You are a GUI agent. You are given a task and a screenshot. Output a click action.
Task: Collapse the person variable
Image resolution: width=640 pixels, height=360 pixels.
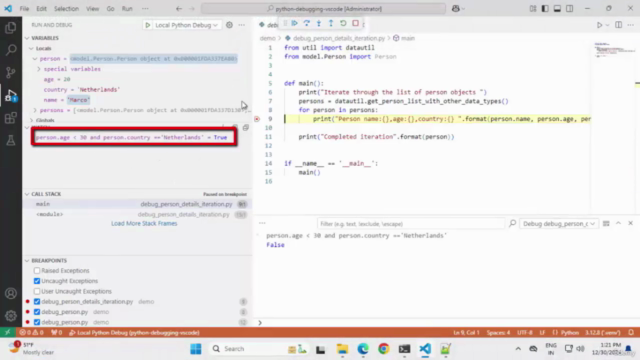click(35, 59)
